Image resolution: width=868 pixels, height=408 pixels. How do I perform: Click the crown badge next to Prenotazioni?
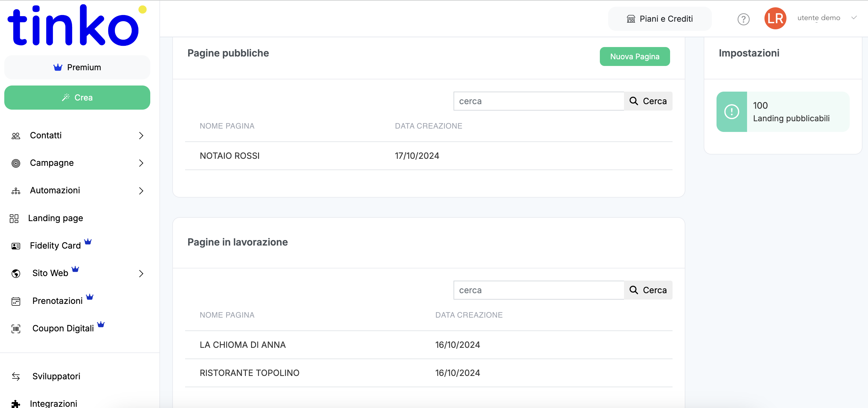pos(89,297)
